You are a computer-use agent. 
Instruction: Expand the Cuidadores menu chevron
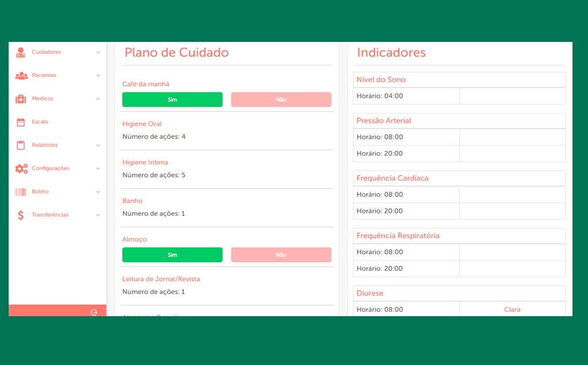[x=98, y=52]
